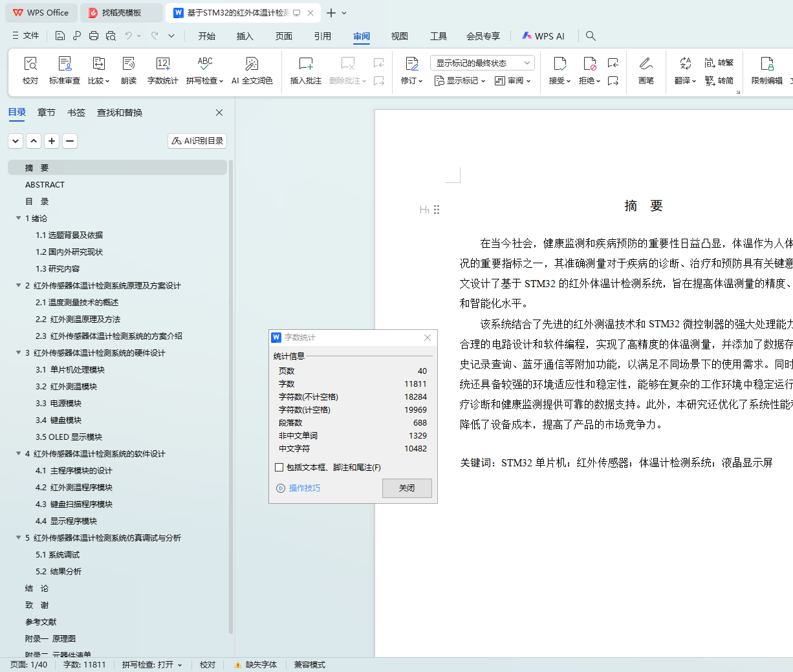Collapse the 1 绪论 outline node
Viewport: 793px width, 672px height.
coord(19,218)
